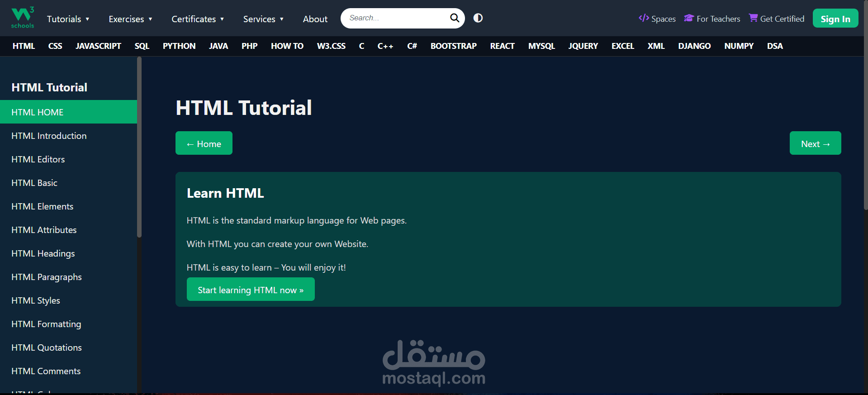Image resolution: width=868 pixels, height=395 pixels.
Task: Click the sidebar scrollbar thumb
Action: point(139,147)
